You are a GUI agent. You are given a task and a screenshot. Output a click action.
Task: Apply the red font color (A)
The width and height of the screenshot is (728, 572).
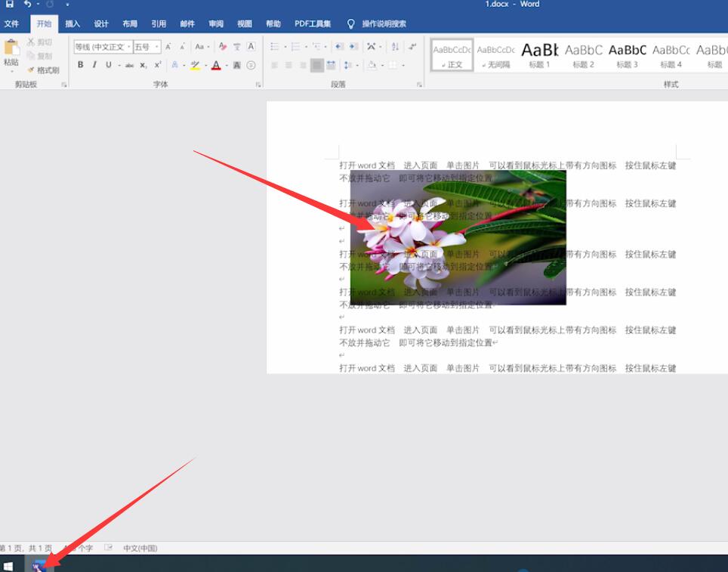point(216,66)
